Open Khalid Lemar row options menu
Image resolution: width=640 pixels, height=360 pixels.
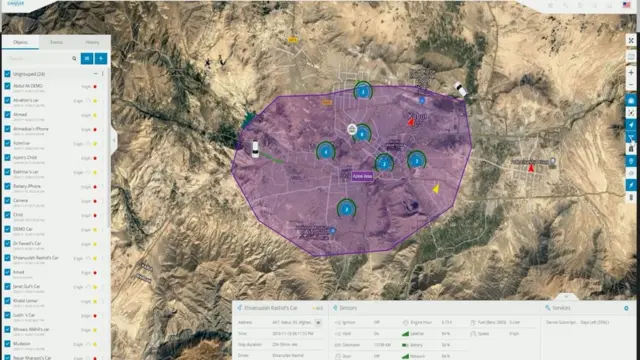point(102,301)
